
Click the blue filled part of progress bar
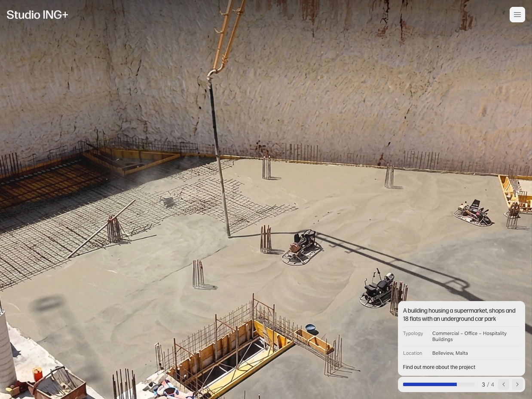point(430,384)
